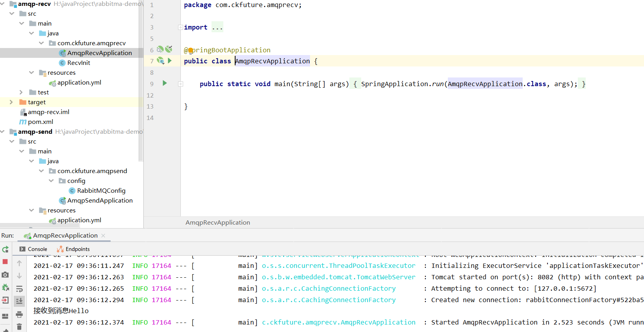Click the amqp-recv.iml file icon
The width and height of the screenshot is (644, 332).
coord(23,112)
